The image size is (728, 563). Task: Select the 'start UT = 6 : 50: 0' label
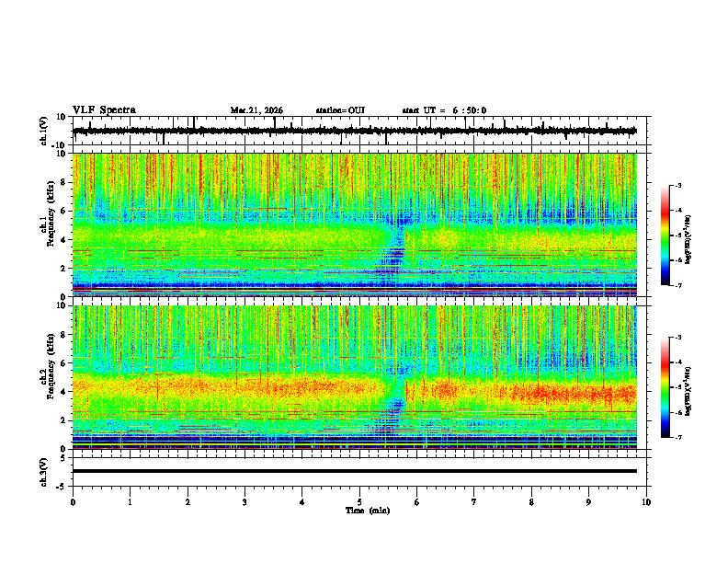click(444, 110)
